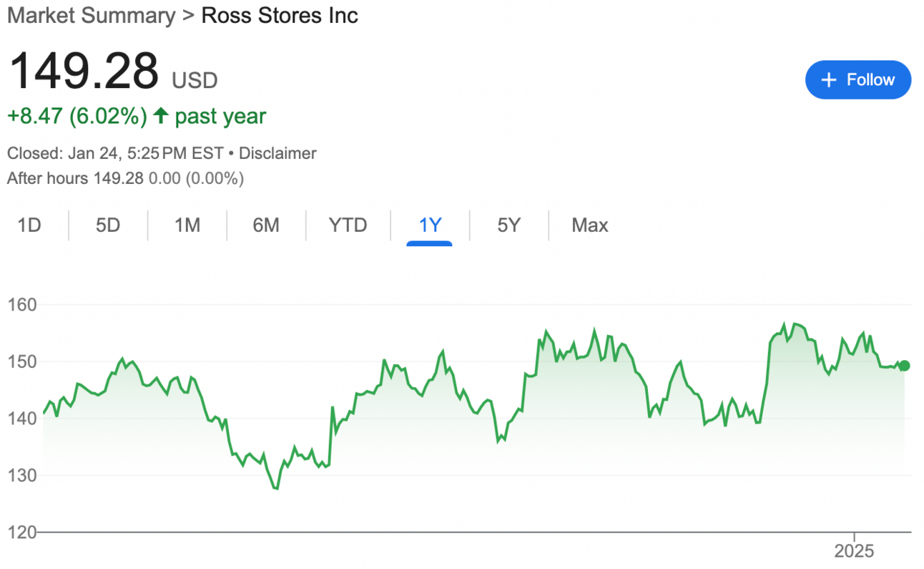Click the 160 y-axis label
Screen dimensions: 924x569
click(22, 305)
